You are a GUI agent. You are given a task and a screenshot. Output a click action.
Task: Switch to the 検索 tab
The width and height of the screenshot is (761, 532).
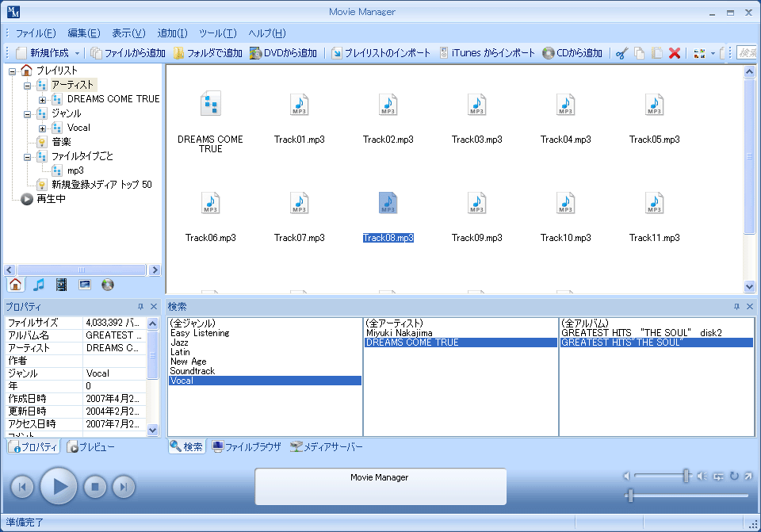click(x=187, y=446)
